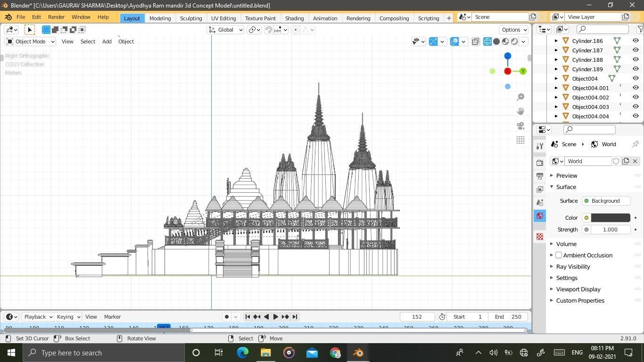
Task: Open the World background Color swatch
Action: point(611,217)
